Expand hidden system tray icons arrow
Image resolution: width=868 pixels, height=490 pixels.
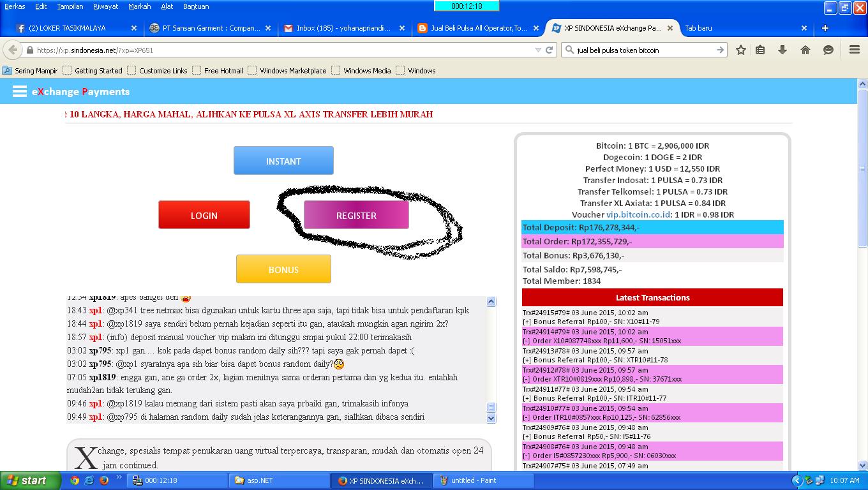[x=797, y=480]
